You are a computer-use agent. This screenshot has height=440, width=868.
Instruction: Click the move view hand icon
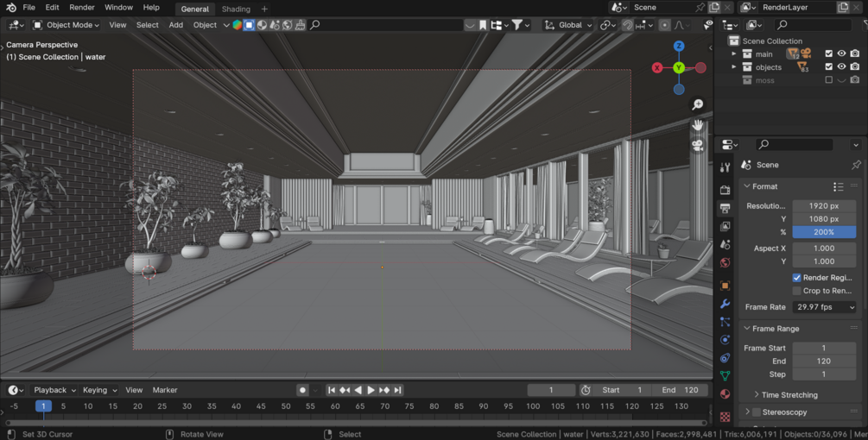click(x=698, y=125)
